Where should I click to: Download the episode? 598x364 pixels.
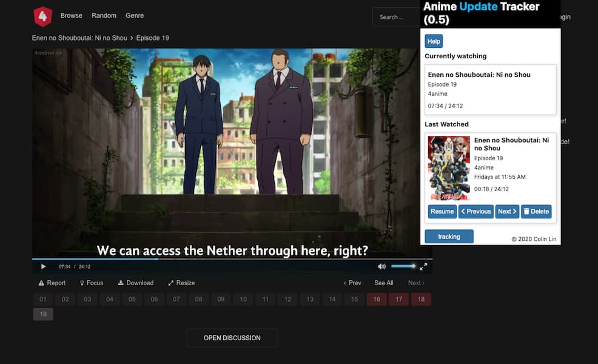click(x=135, y=283)
